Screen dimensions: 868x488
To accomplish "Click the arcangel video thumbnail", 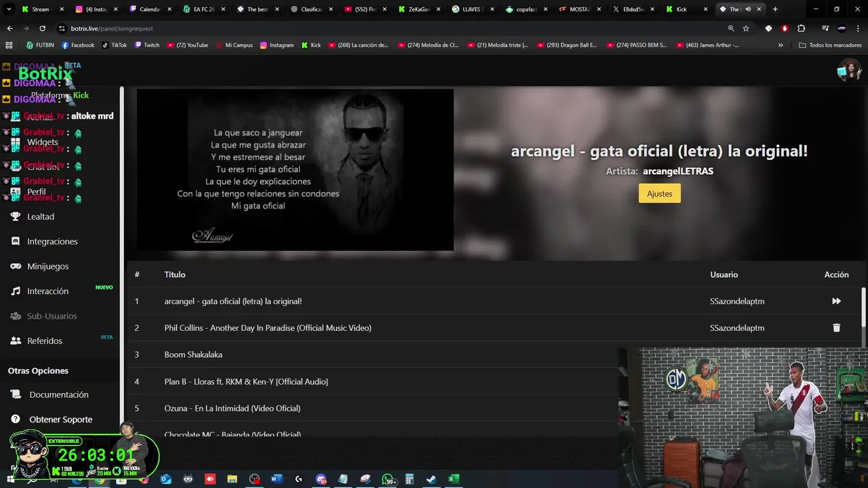I will [x=295, y=169].
